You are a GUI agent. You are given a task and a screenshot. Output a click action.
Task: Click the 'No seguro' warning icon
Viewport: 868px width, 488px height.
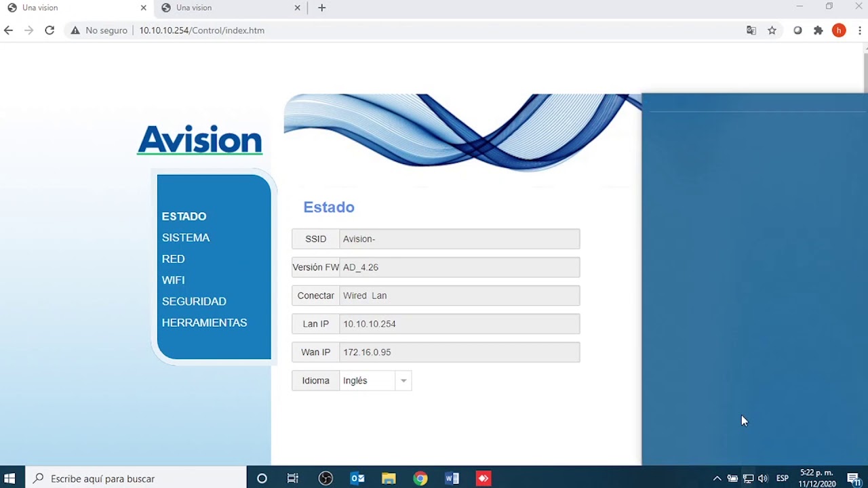(75, 30)
